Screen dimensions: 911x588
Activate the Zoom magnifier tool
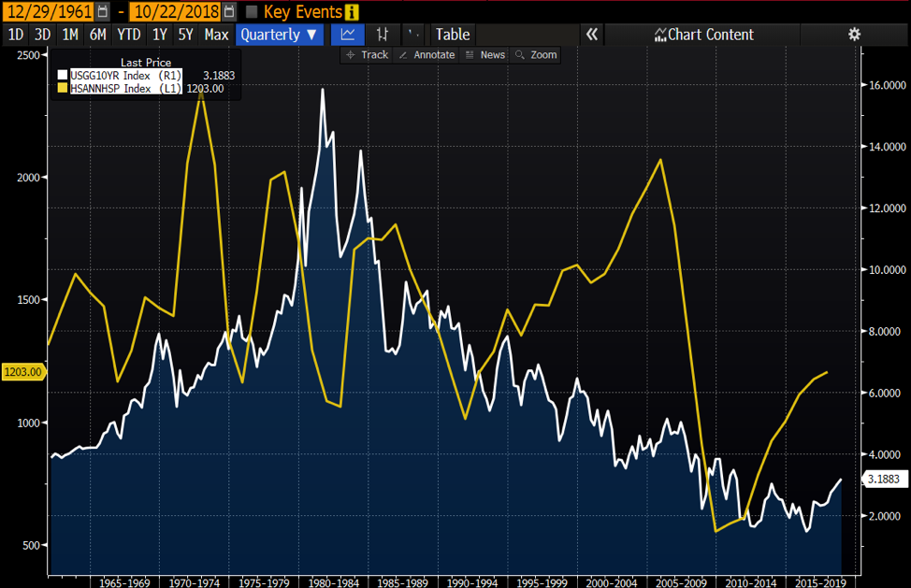[536, 55]
